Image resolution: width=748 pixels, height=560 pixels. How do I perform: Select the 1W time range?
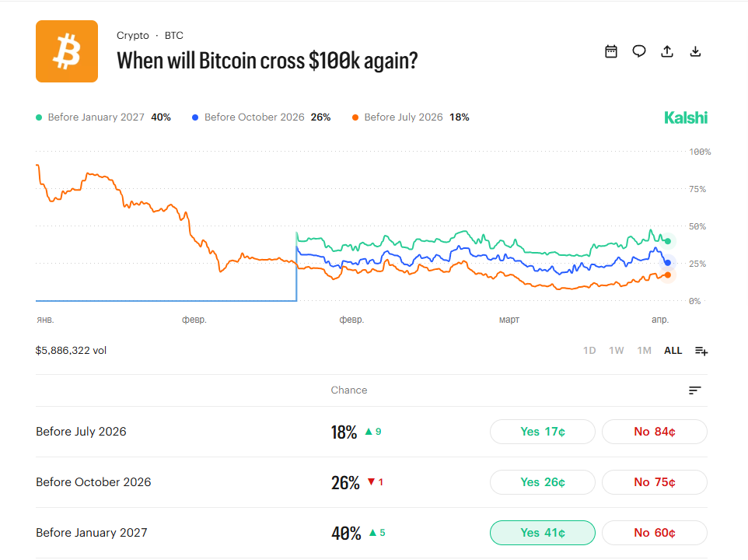coord(617,351)
